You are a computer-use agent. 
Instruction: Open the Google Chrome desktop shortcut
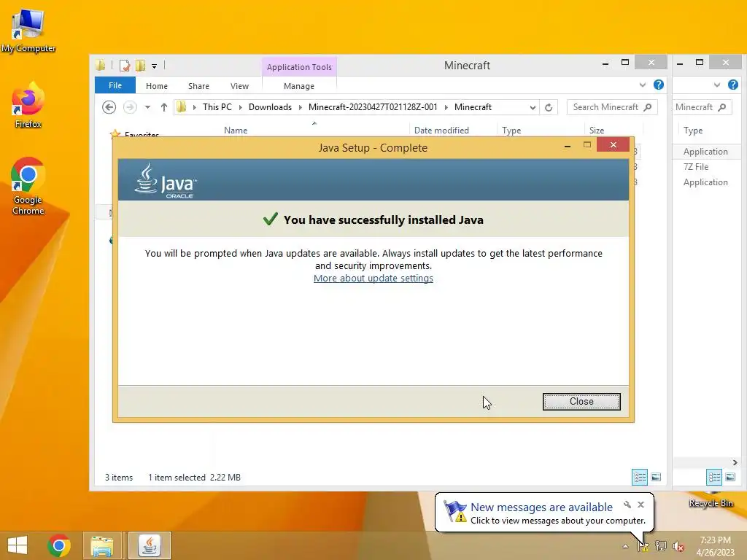(x=28, y=186)
